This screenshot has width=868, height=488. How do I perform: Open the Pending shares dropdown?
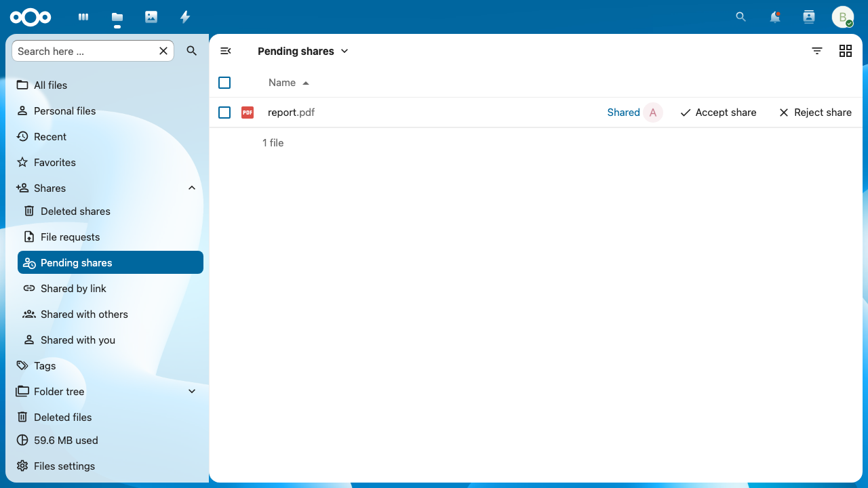coord(303,51)
